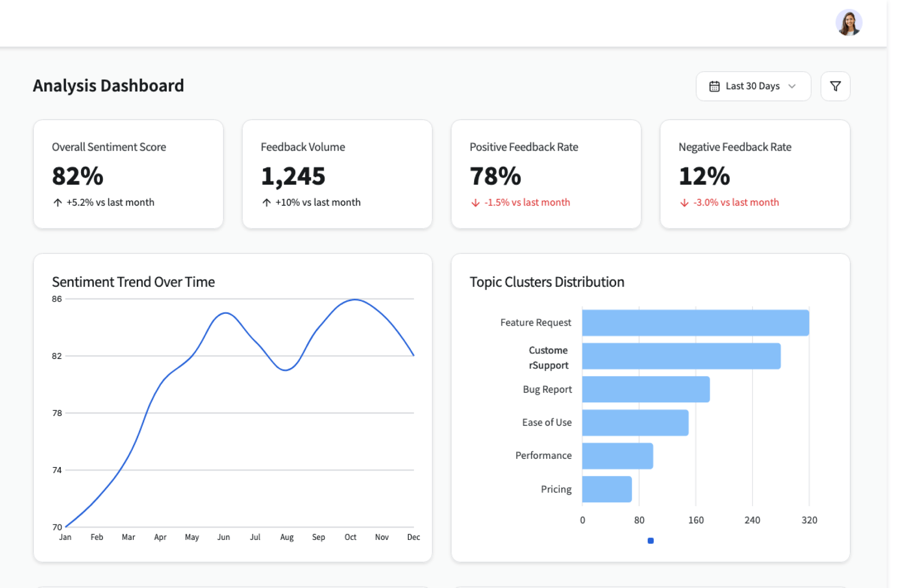Click the blue legend square below bar chart
Viewport: 905px width, 588px height.
click(650, 541)
